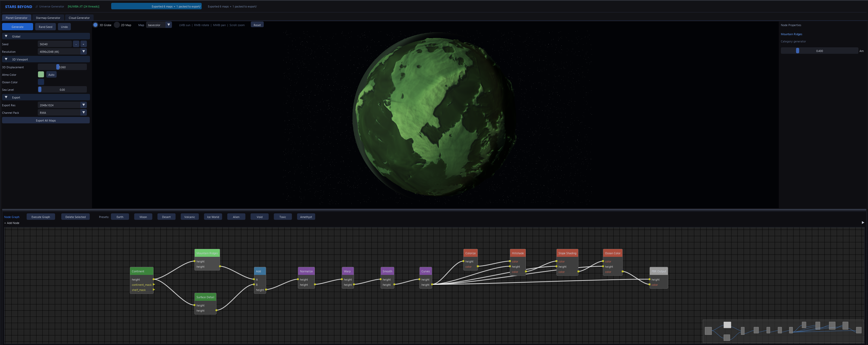Open the basecolor Map dropdown
The height and width of the screenshot is (345, 868).
[x=158, y=25]
